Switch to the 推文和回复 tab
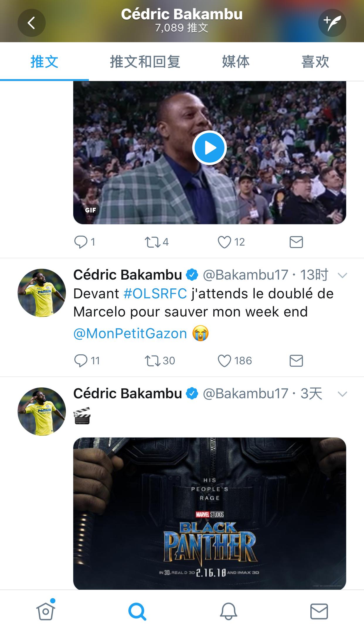364x633 pixels. click(145, 62)
